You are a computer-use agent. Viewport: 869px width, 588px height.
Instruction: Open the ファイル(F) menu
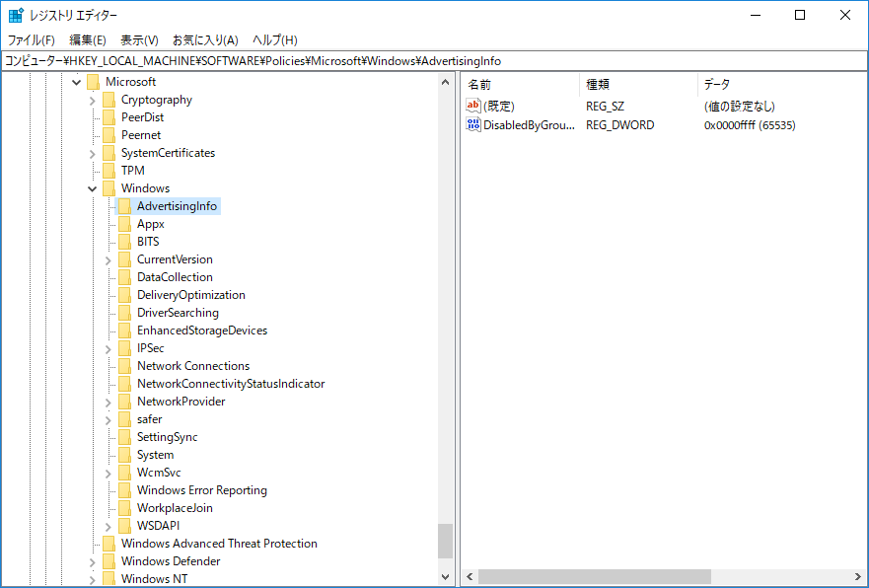point(32,40)
